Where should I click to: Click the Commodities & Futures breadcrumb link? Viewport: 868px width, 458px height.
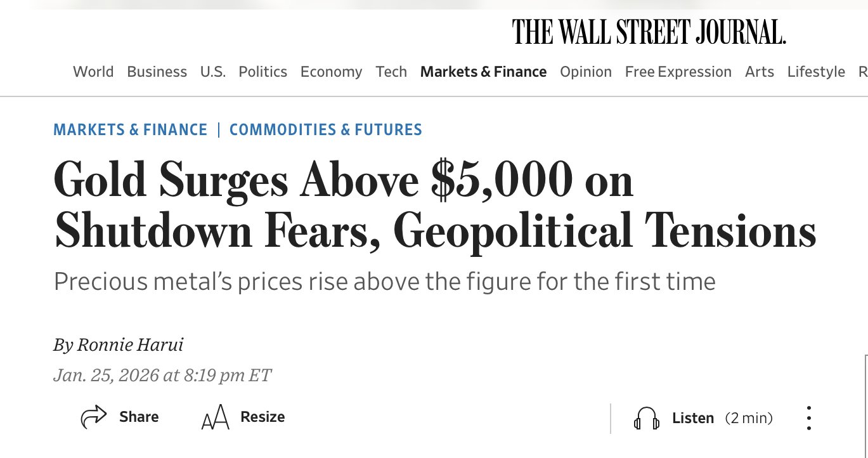[325, 130]
